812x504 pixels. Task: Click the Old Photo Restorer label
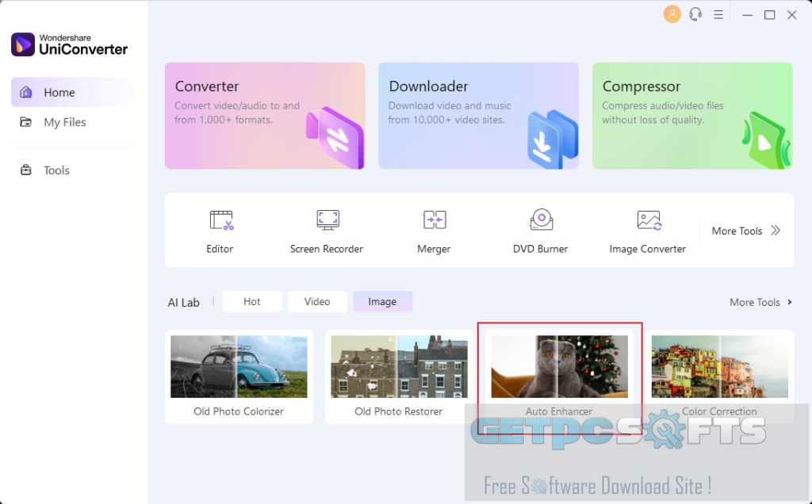pyautogui.click(x=399, y=411)
